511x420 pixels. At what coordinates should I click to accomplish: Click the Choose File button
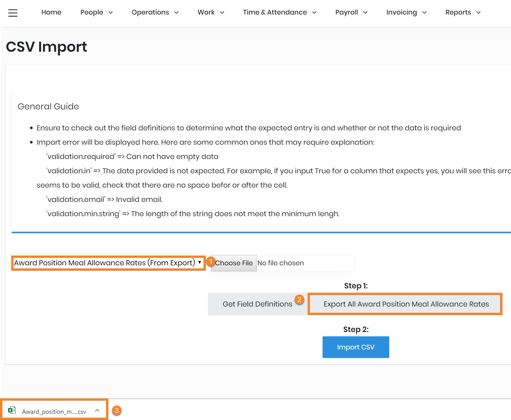234,263
